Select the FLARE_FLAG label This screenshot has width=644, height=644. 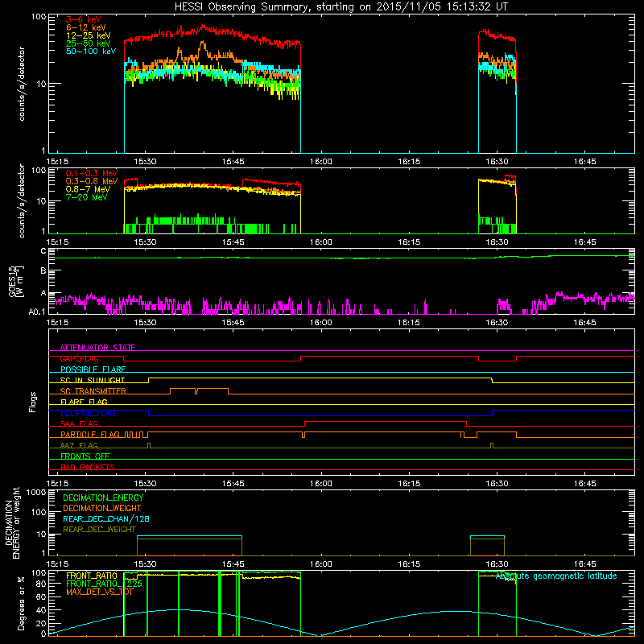(84, 402)
